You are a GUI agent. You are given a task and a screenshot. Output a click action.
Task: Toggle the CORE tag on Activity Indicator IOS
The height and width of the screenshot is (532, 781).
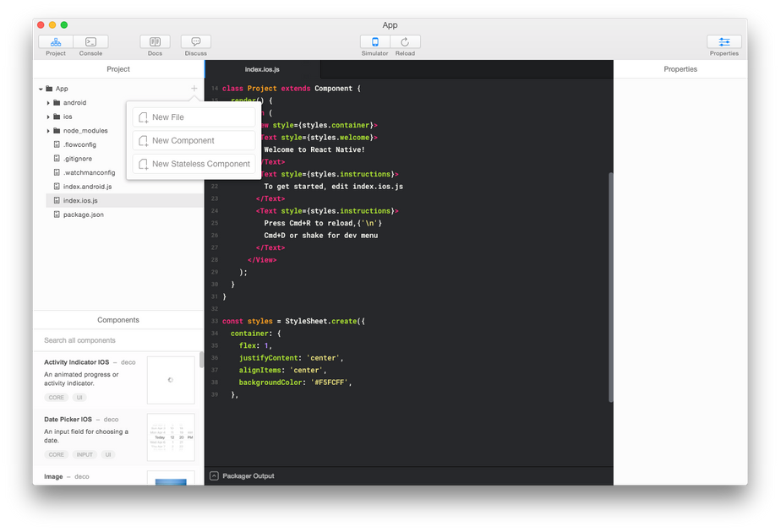(56, 397)
